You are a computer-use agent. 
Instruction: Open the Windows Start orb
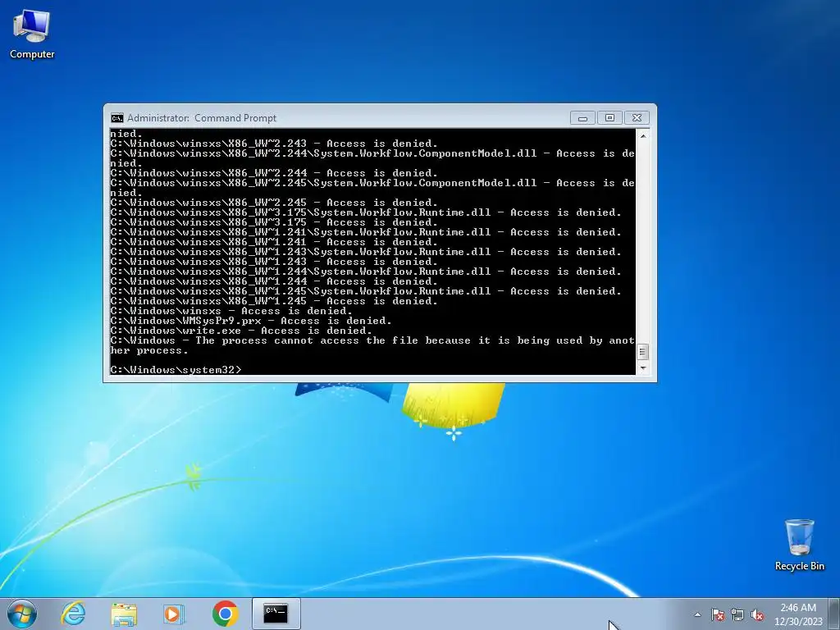pyautogui.click(x=22, y=614)
